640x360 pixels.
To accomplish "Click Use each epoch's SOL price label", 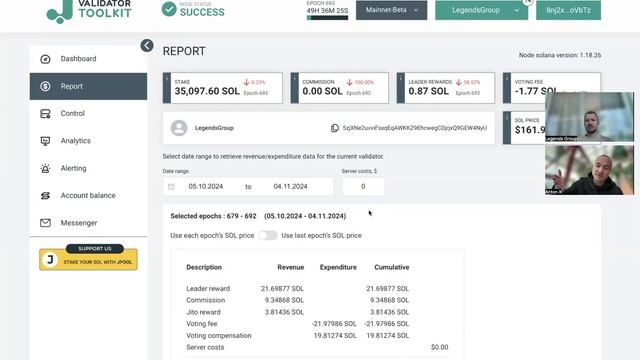I will [212, 236].
